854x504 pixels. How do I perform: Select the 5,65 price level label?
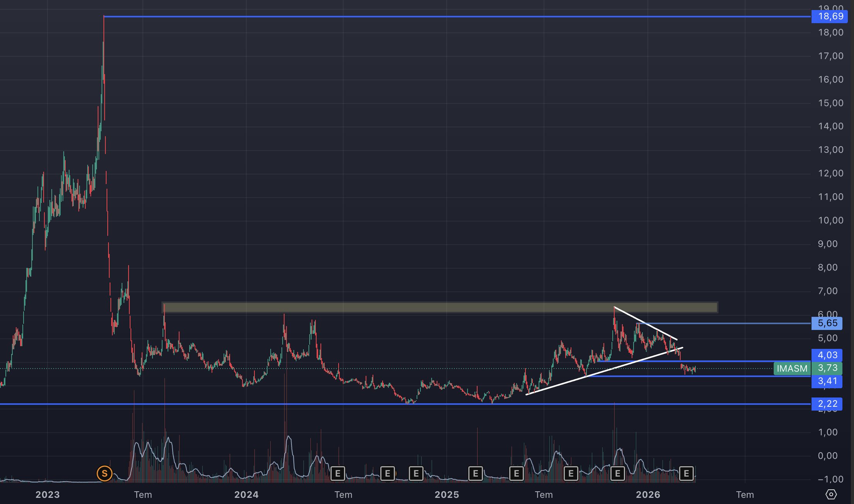(827, 323)
